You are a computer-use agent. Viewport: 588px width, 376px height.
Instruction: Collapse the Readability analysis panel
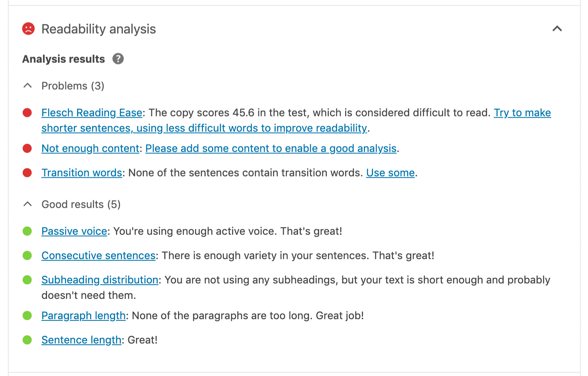click(x=558, y=29)
